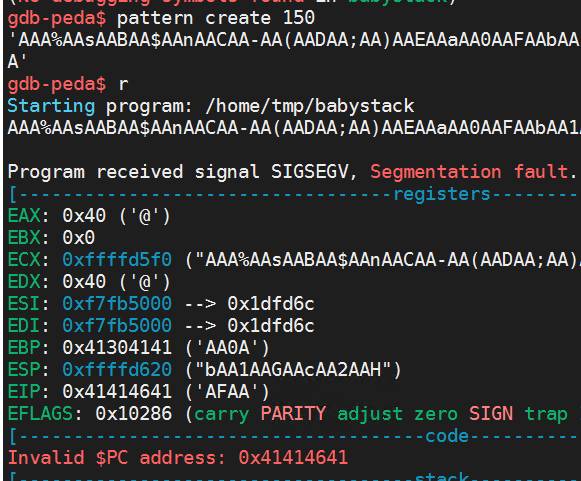Viewport: 581px width, 481px height.
Task: Click the EDX register value 0x40
Action: point(84,282)
